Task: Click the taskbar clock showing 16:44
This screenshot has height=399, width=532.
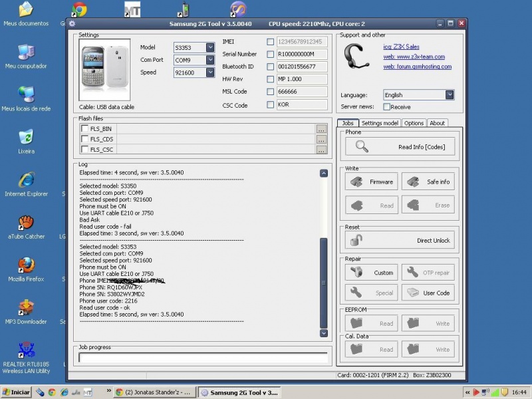Action: [519, 392]
